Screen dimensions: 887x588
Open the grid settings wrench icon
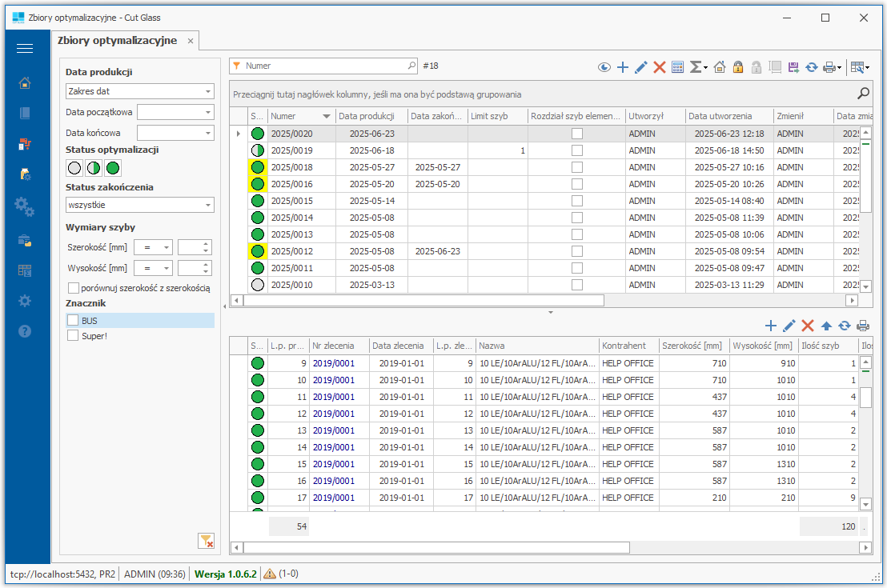click(857, 67)
